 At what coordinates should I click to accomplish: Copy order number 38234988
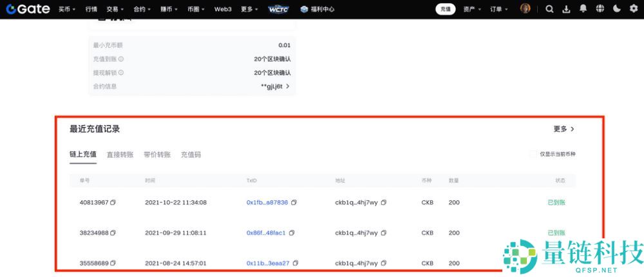pos(113,233)
